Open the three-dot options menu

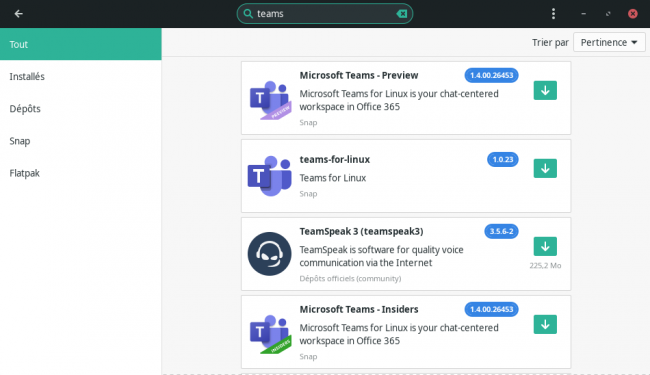553,14
